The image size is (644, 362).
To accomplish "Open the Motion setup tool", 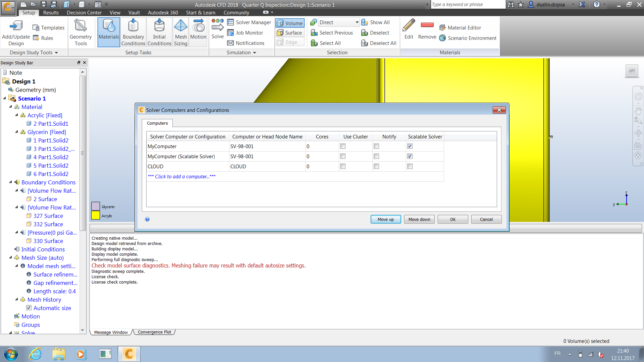I will pos(198,32).
